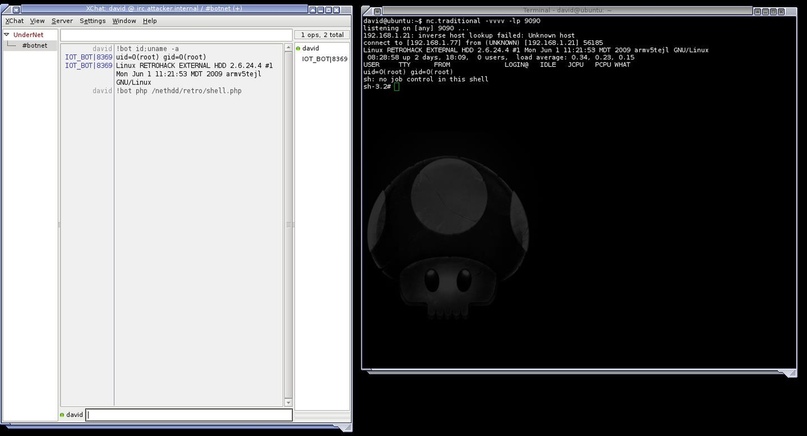Viewport: 807px width, 436px height.
Task: Click 'sh: no job control in this shell'
Action: pos(426,79)
